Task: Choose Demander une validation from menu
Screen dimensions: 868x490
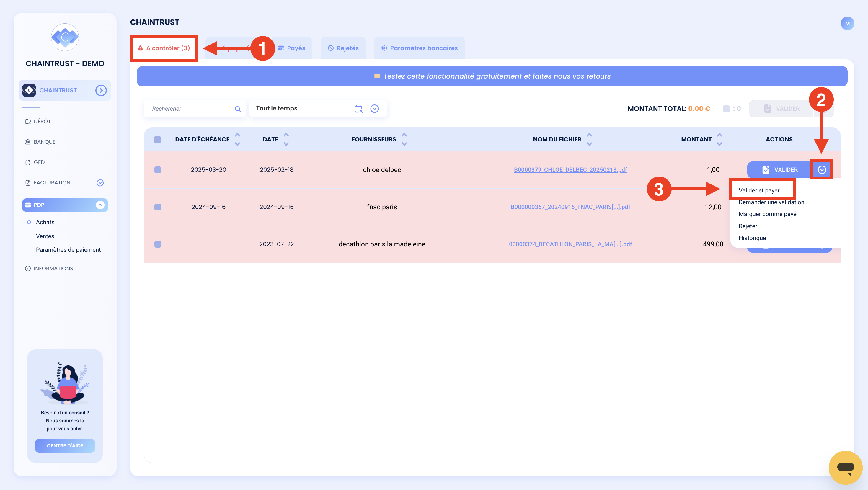Action: (771, 202)
